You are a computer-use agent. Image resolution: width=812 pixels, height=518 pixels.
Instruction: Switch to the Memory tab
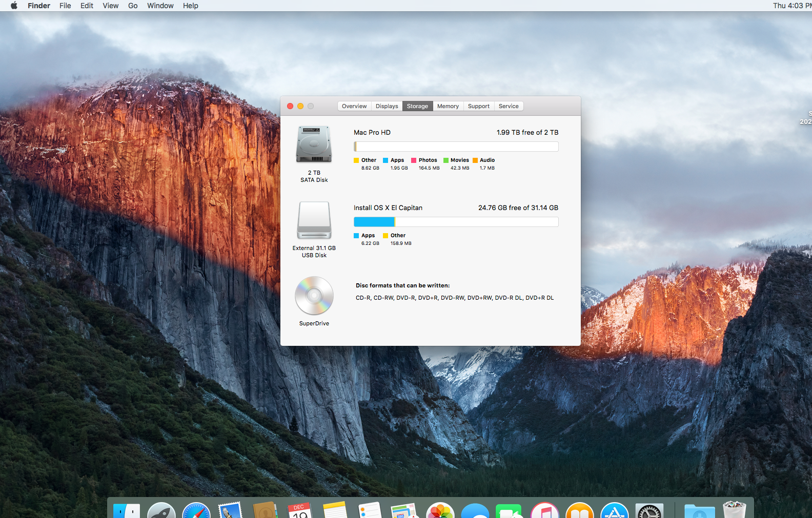(x=448, y=106)
